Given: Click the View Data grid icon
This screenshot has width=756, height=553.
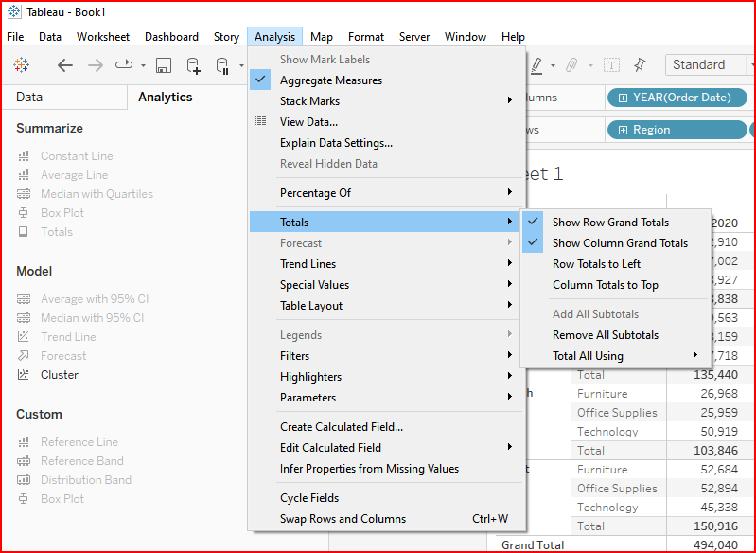Looking at the screenshot, I should [x=260, y=121].
